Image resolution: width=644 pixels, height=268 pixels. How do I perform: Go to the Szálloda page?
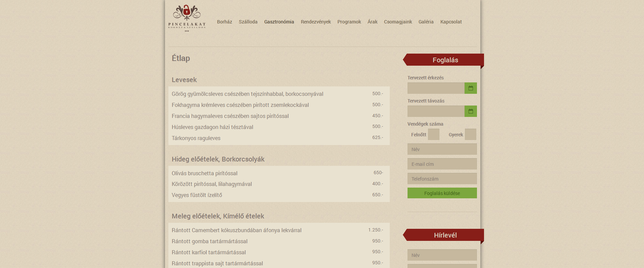pos(248,22)
